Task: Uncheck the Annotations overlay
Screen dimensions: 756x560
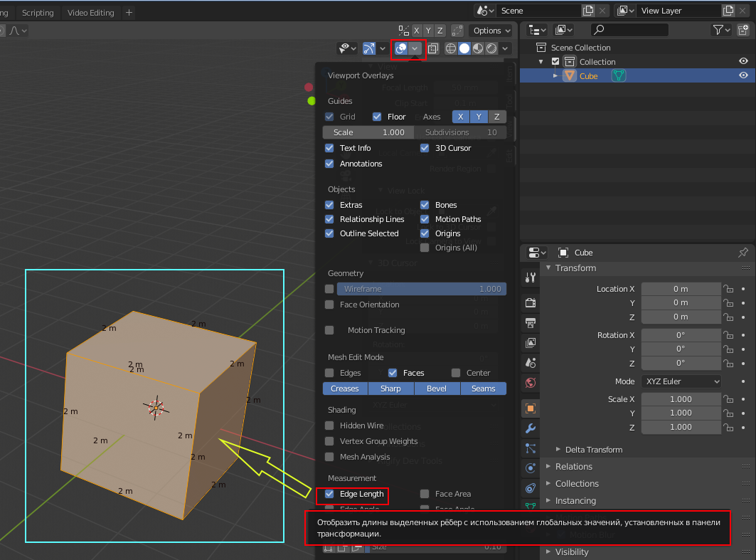Action: point(329,164)
